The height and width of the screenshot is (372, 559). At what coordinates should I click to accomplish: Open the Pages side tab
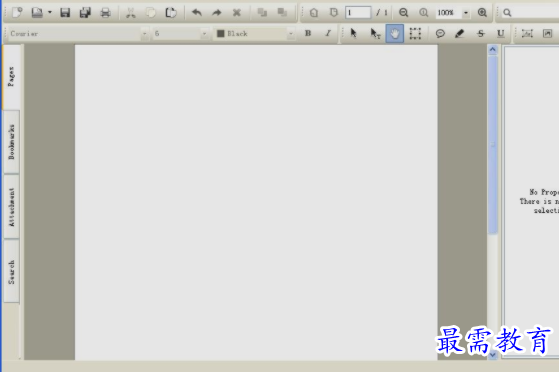[x=11, y=77]
